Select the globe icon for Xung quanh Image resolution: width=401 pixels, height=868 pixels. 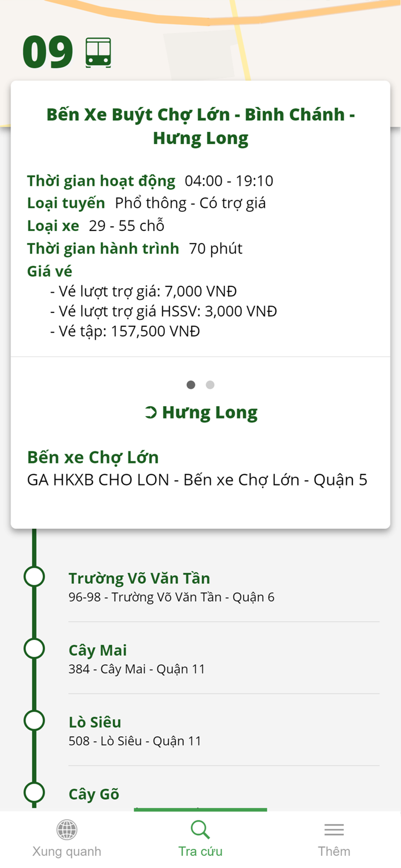(67, 829)
